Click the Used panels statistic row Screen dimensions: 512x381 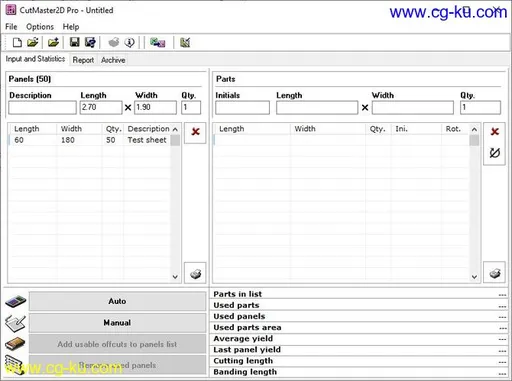pos(359,316)
